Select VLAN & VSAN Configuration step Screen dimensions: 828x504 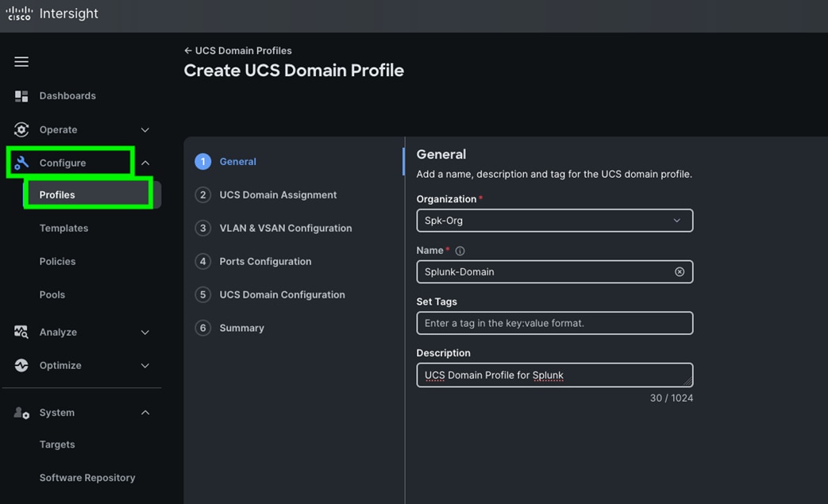pos(286,228)
